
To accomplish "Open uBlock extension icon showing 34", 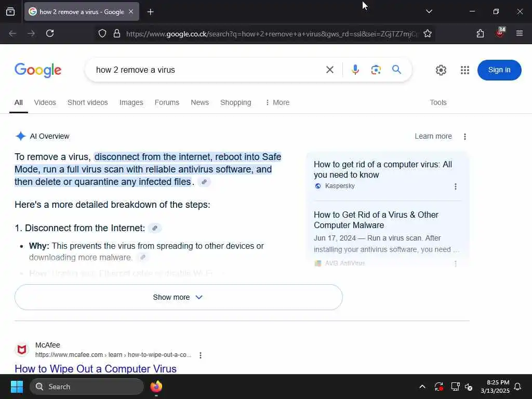I will point(500,33).
